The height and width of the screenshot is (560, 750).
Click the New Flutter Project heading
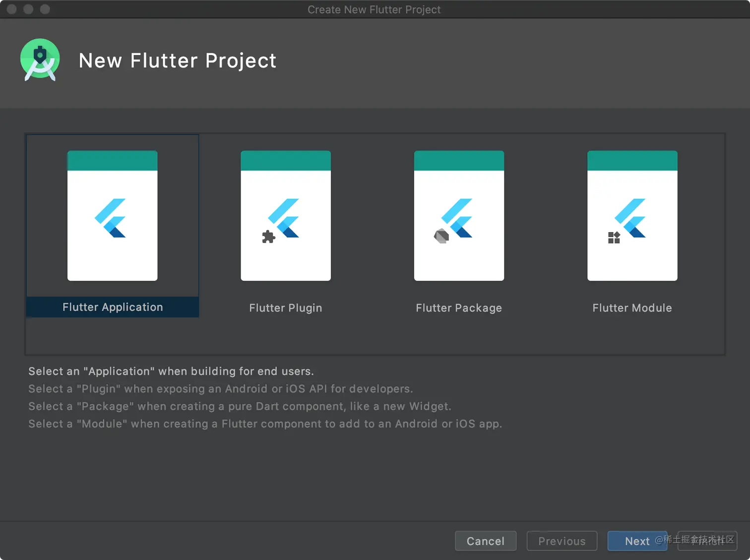click(178, 61)
